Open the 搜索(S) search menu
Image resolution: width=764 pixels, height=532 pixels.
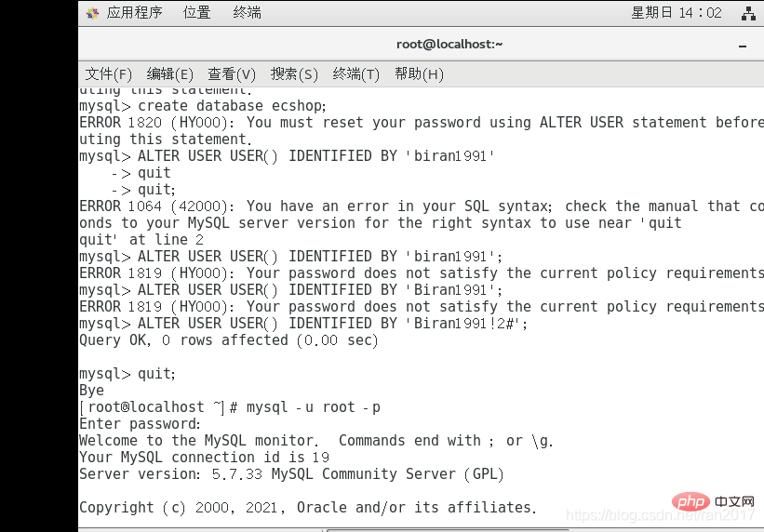(x=294, y=74)
